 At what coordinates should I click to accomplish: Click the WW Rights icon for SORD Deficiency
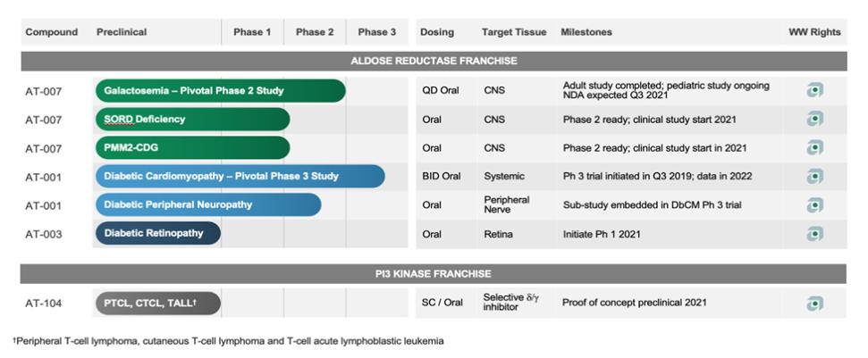point(814,119)
